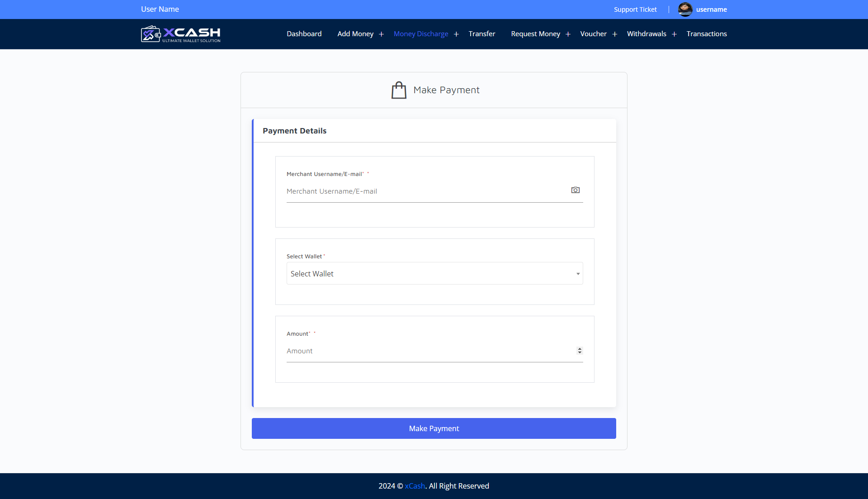Expand the Withdrawals plus icon

(674, 34)
